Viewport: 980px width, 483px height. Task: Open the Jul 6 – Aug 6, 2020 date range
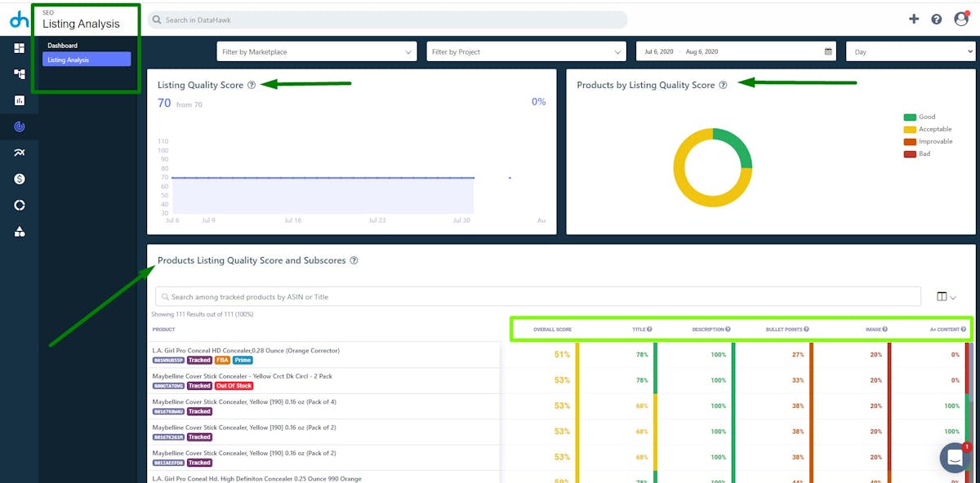[x=736, y=51]
